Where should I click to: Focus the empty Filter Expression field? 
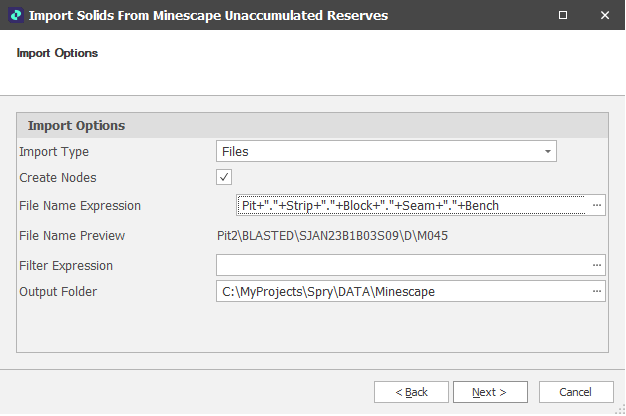(x=402, y=265)
